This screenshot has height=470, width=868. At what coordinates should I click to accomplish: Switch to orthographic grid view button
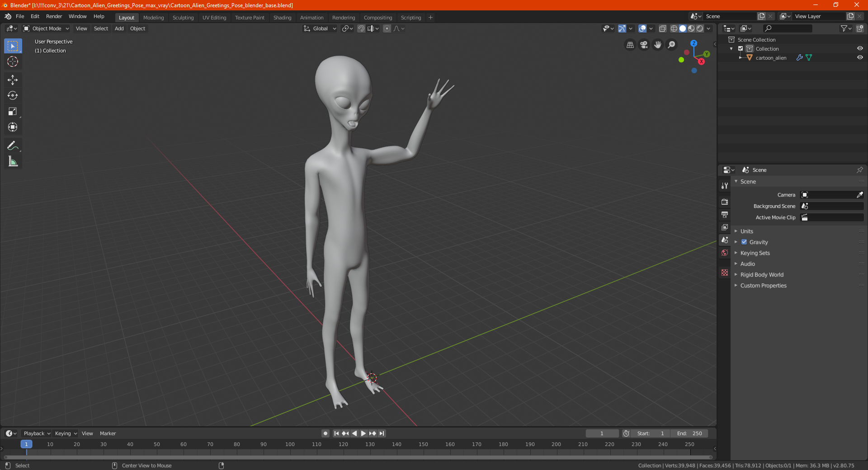[630, 45]
